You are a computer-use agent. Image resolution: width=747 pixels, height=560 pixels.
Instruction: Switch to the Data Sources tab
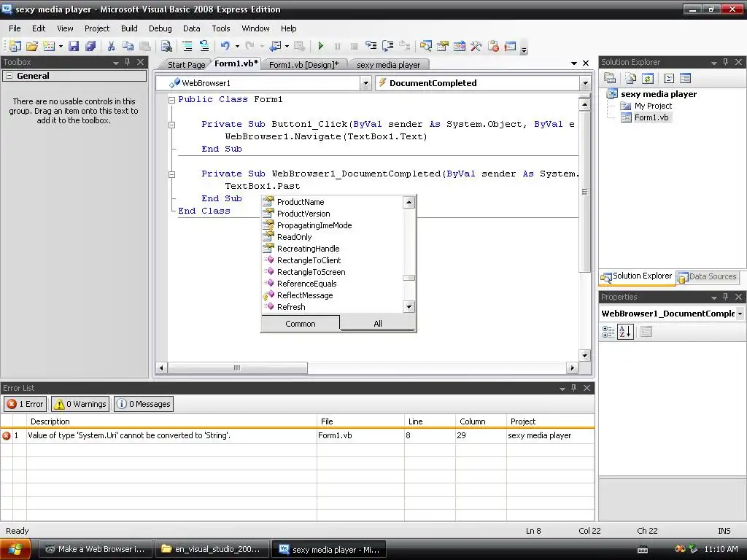708,276
